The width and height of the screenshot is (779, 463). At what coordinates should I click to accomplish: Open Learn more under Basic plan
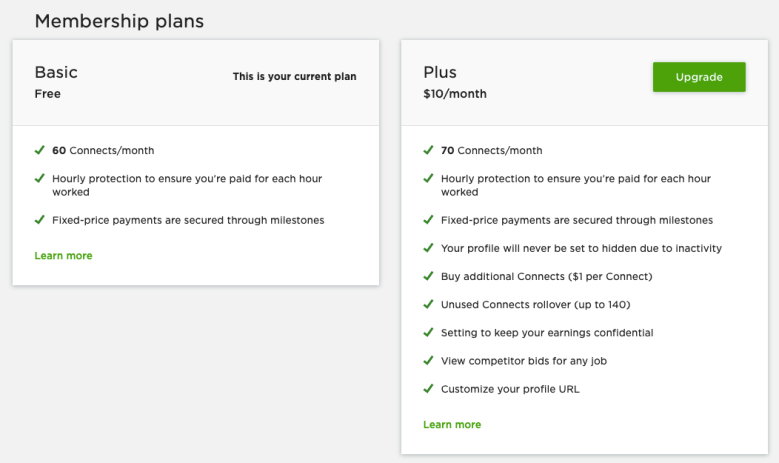click(x=63, y=256)
